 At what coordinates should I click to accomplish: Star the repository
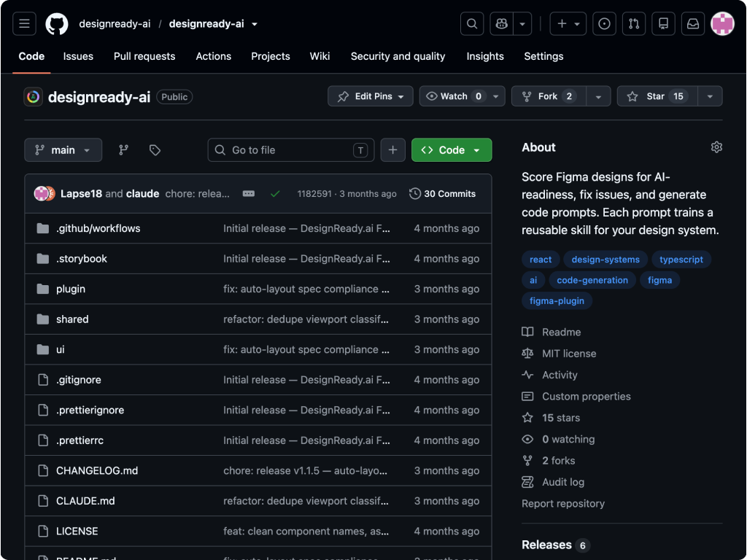click(657, 96)
